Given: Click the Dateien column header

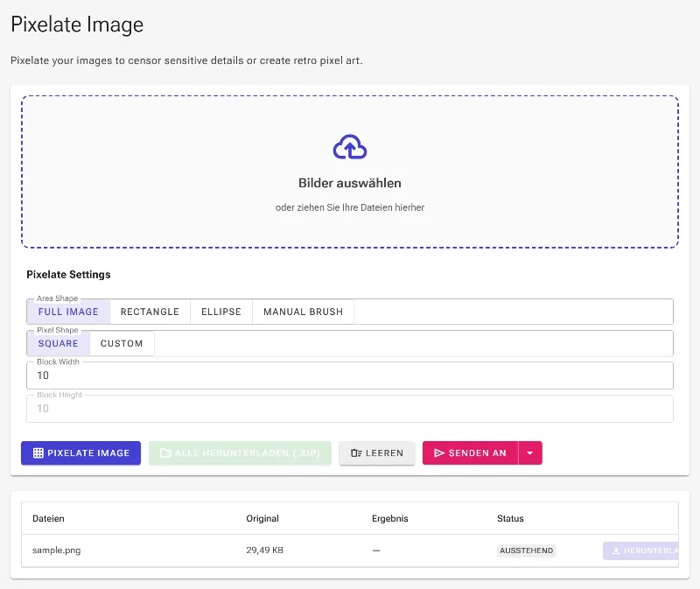Looking at the screenshot, I should [48, 518].
